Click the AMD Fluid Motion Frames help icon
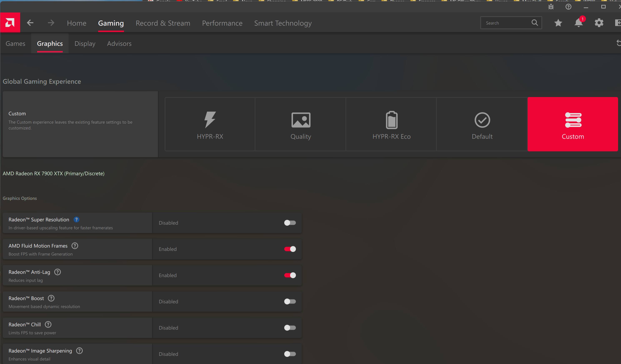The image size is (621, 364). coord(75,246)
